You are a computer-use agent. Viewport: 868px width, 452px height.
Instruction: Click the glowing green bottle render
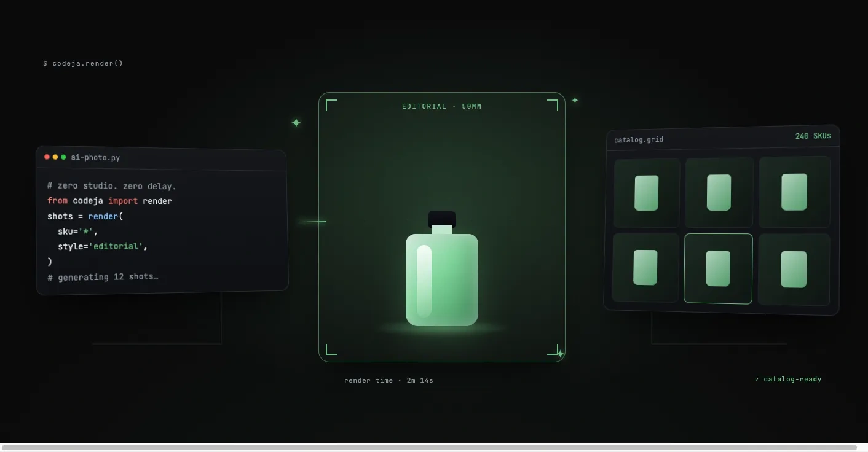442,268
